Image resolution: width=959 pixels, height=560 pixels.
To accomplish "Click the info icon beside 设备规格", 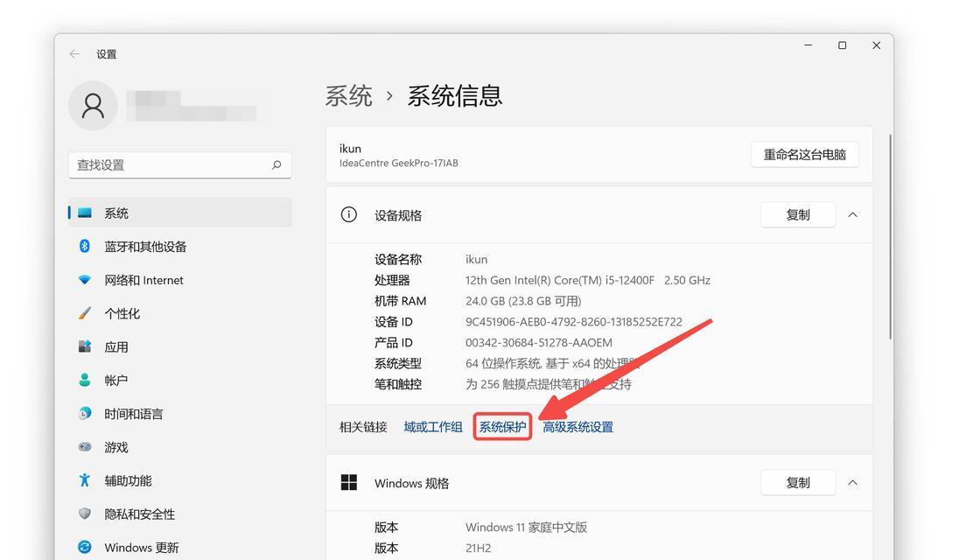I will pos(348,214).
